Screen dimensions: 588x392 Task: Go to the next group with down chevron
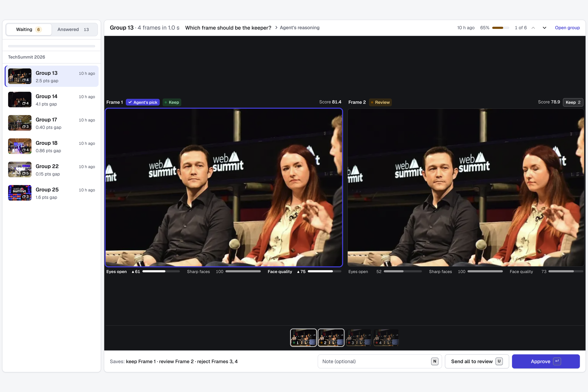click(545, 28)
